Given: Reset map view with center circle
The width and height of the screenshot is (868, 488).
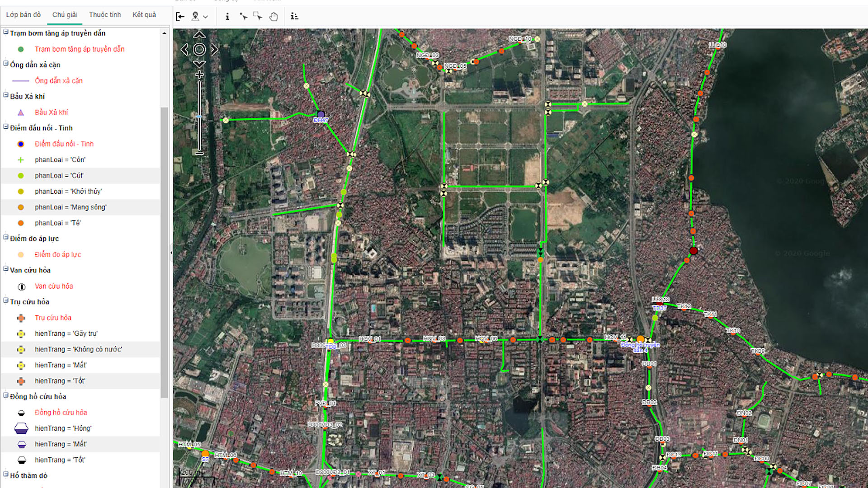Looking at the screenshot, I should coord(199,50).
